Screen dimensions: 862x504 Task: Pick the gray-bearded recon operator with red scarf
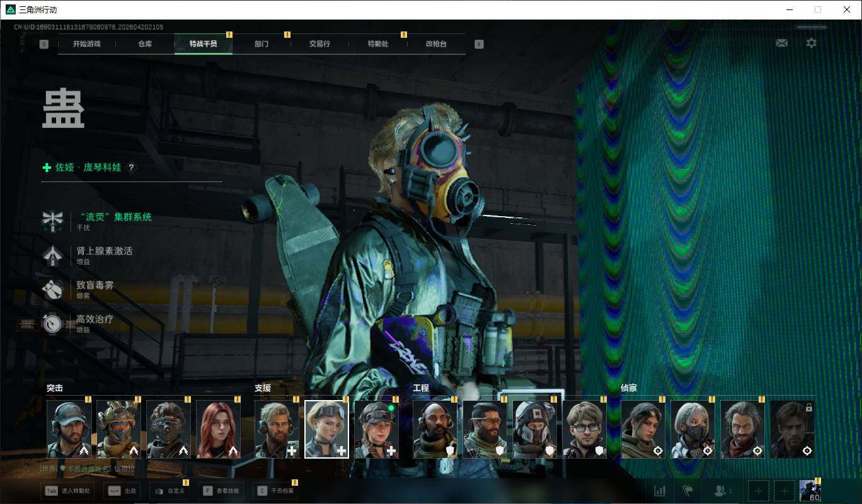(743, 429)
